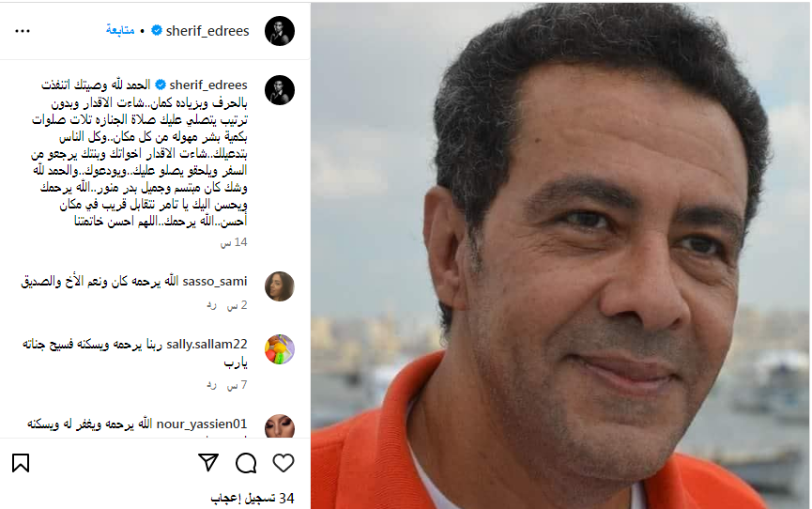Like the post with the heart icon

point(283,463)
